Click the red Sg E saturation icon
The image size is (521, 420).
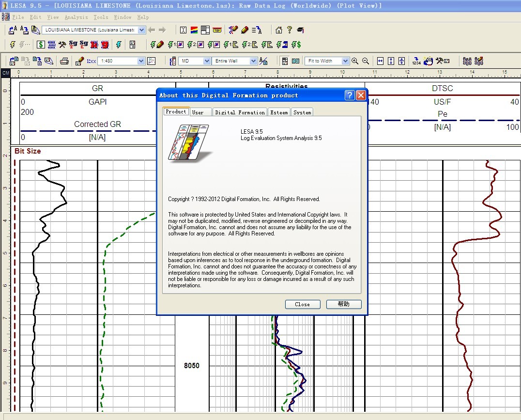pyautogui.click(x=84, y=45)
